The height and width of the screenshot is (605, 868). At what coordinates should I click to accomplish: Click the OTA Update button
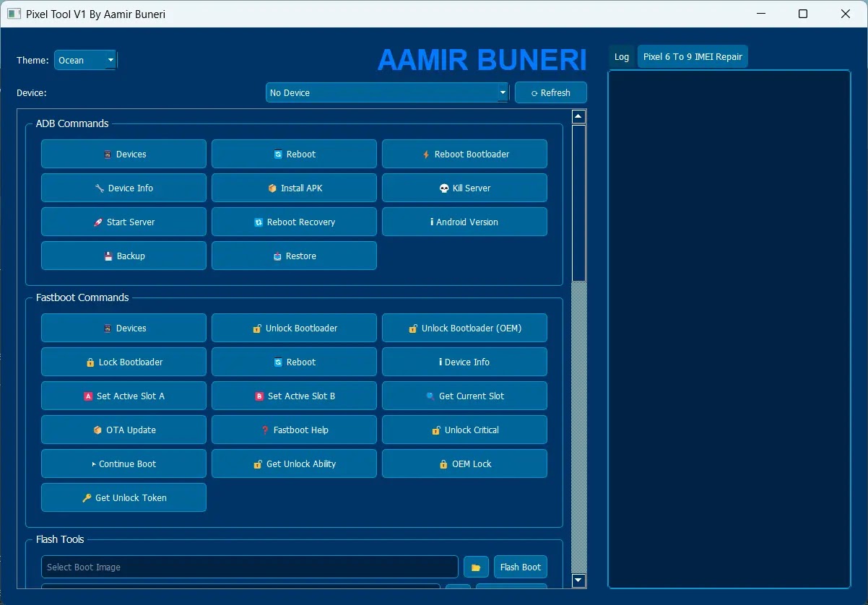point(123,430)
